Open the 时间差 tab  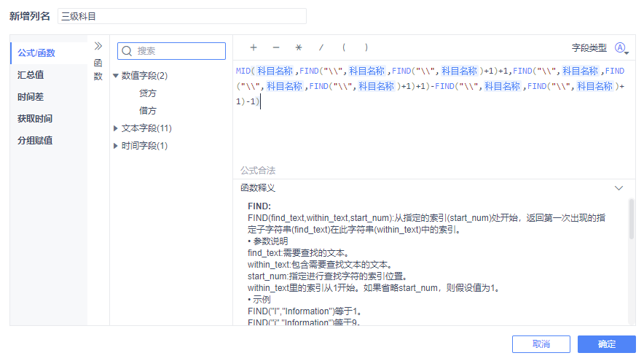[x=31, y=96]
